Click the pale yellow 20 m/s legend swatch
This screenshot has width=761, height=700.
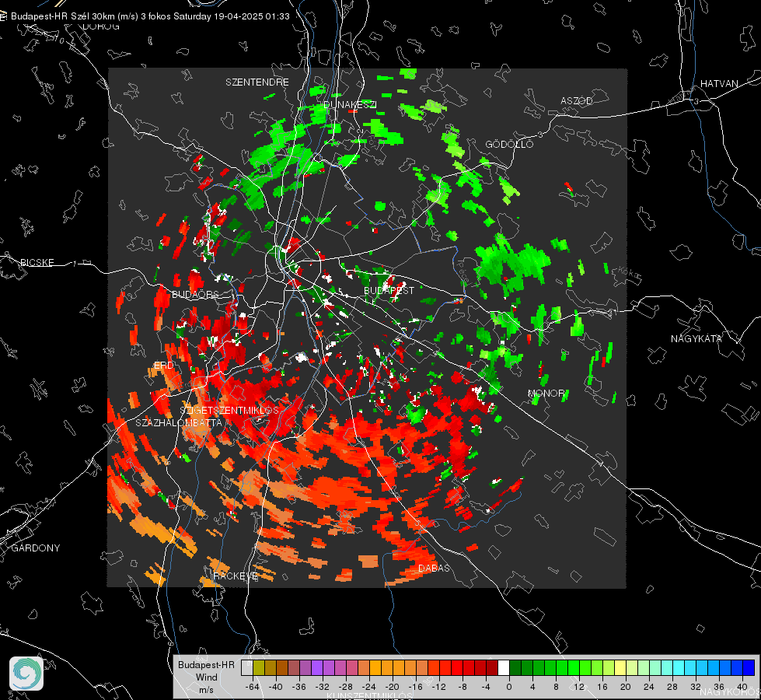(x=620, y=667)
